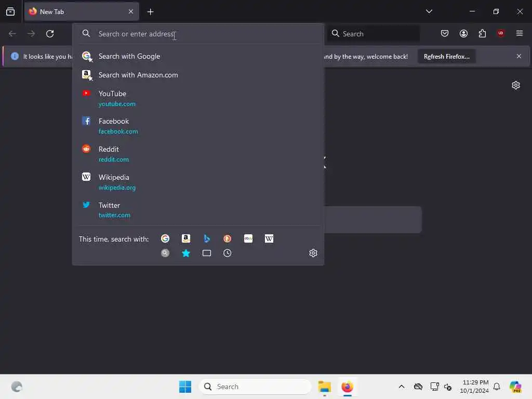
Task: Click the Firefox taskbar icon
Action: [x=347, y=387]
